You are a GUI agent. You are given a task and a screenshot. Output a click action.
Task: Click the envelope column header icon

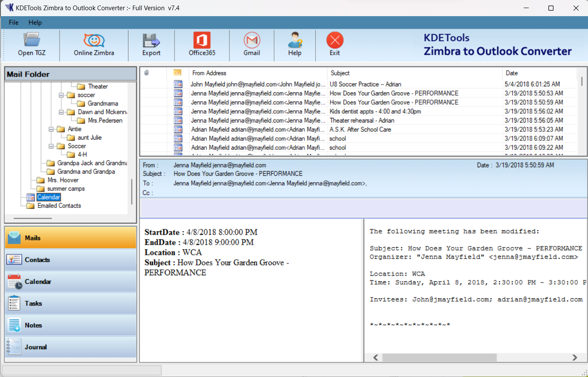click(x=178, y=73)
